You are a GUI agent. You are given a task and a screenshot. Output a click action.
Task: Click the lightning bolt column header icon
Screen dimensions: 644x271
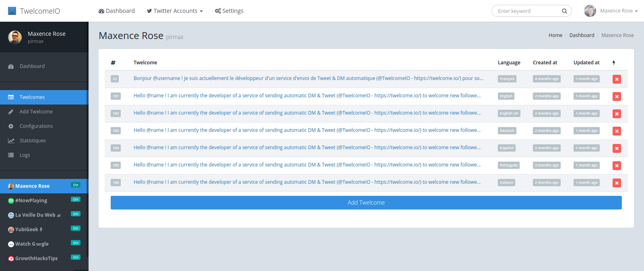(614, 63)
